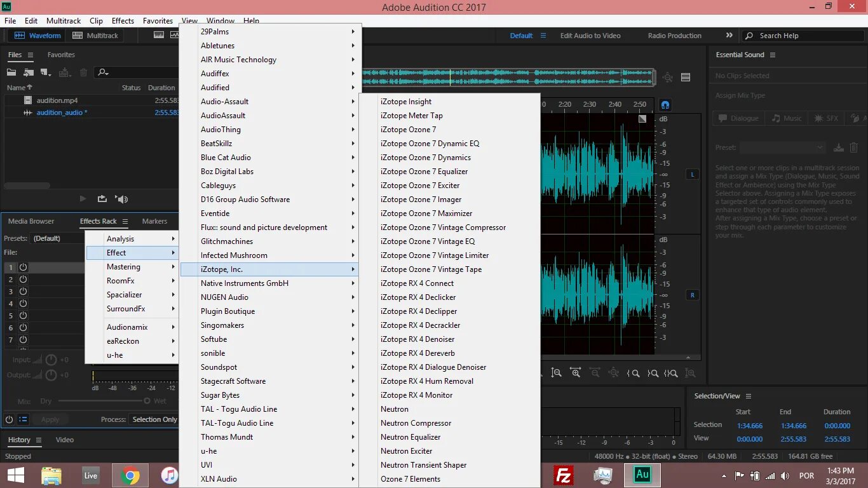Toggle the Effects Rack main power button
868x488 pixels.
[9, 419]
